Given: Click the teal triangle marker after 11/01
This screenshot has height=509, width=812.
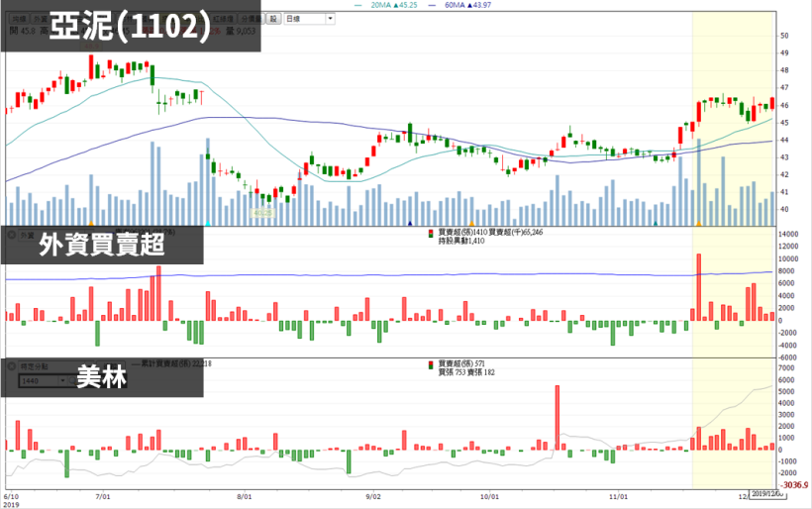Looking at the screenshot, I should (656, 223).
